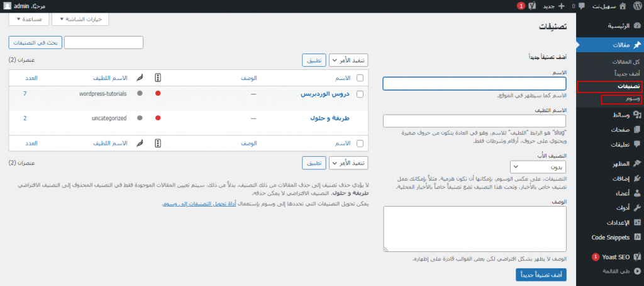
Task: Expand خيارات الشاشة screen options panel
Action: (80, 20)
